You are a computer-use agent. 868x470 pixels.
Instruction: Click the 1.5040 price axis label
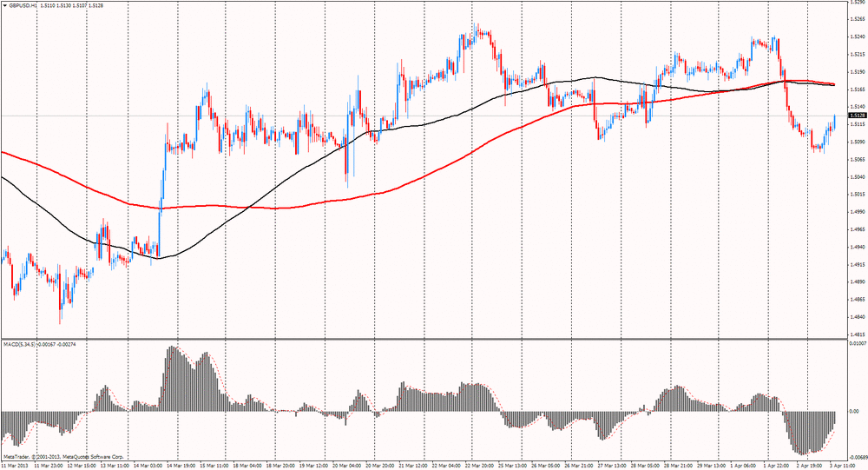tap(857, 177)
